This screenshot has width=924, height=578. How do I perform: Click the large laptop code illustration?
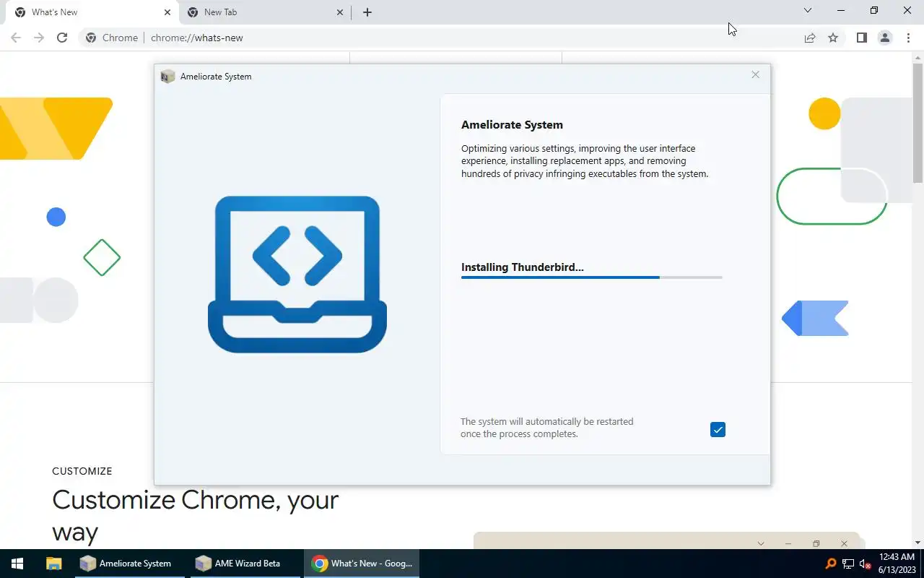(x=297, y=275)
